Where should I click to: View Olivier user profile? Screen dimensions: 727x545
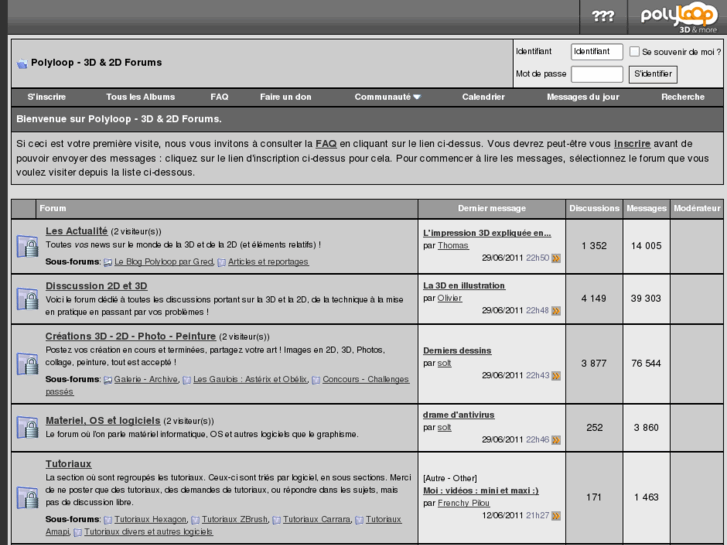(450, 298)
